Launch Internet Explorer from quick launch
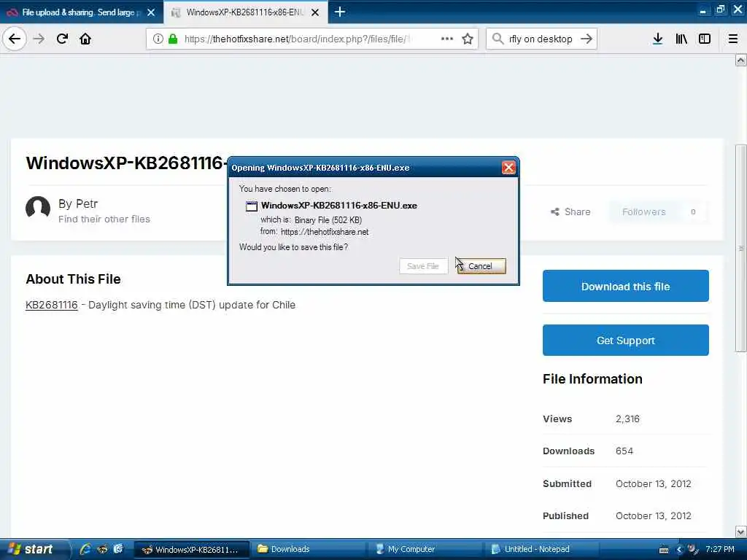747x560 pixels. click(85, 550)
